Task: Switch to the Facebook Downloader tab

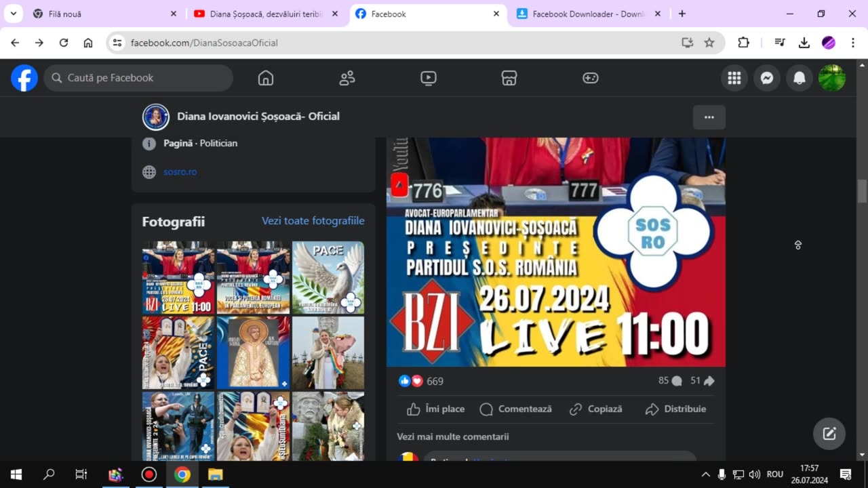Action: point(589,14)
